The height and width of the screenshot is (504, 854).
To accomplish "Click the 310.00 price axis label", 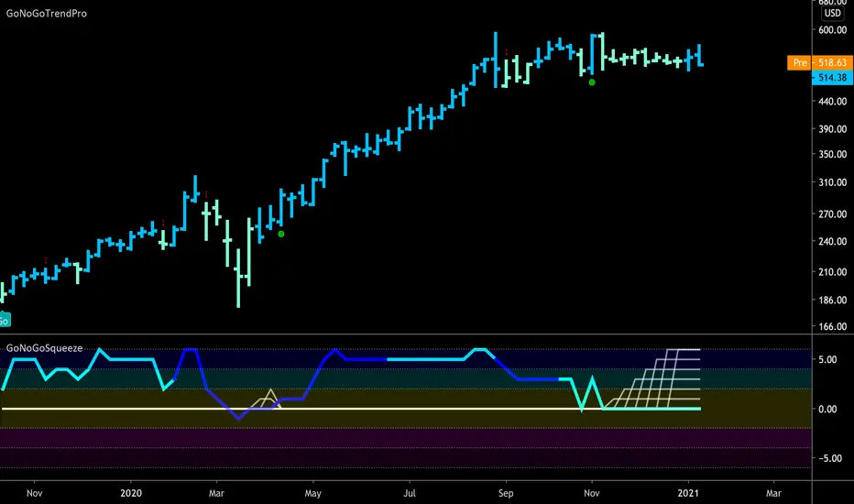I will (832, 182).
